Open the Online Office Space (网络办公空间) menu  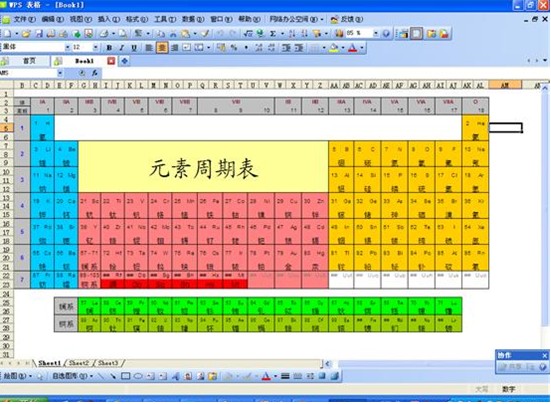(296, 19)
